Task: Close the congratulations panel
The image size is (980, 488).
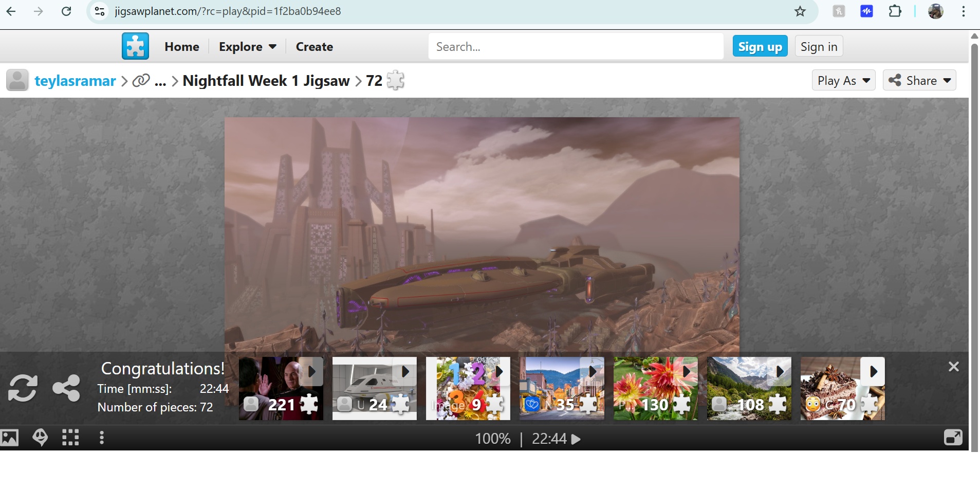Action: tap(954, 367)
